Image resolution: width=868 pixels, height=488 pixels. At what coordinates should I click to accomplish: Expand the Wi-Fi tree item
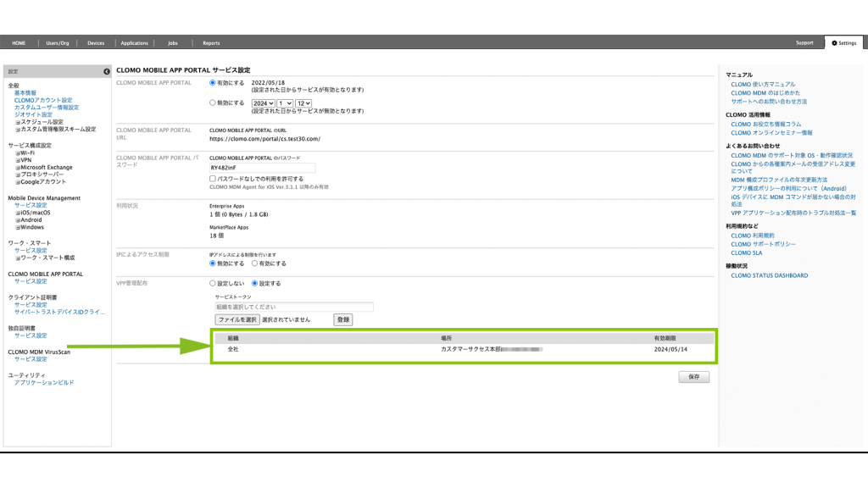pos(18,153)
